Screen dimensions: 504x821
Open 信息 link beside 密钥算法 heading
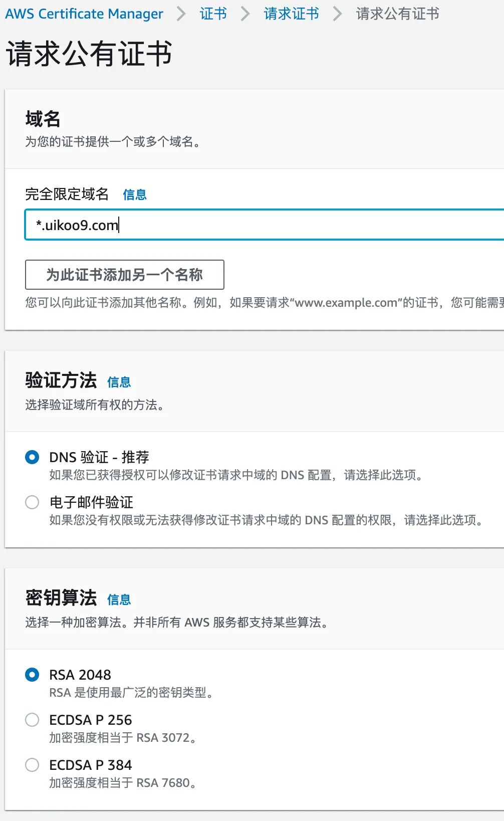[x=119, y=599]
